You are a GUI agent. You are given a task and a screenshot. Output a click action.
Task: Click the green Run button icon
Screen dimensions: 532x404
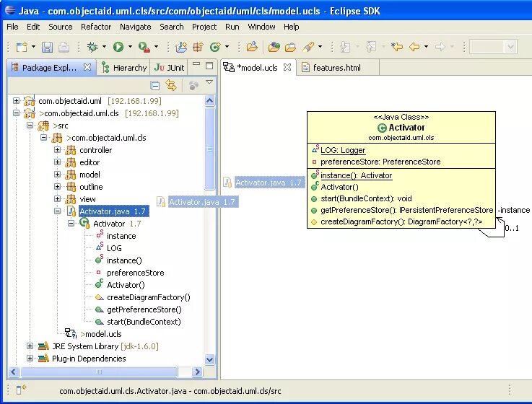click(118, 47)
